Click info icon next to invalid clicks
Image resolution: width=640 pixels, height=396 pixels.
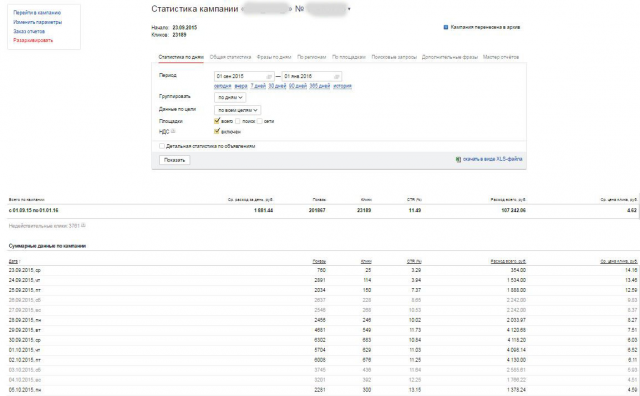[x=83, y=225]
